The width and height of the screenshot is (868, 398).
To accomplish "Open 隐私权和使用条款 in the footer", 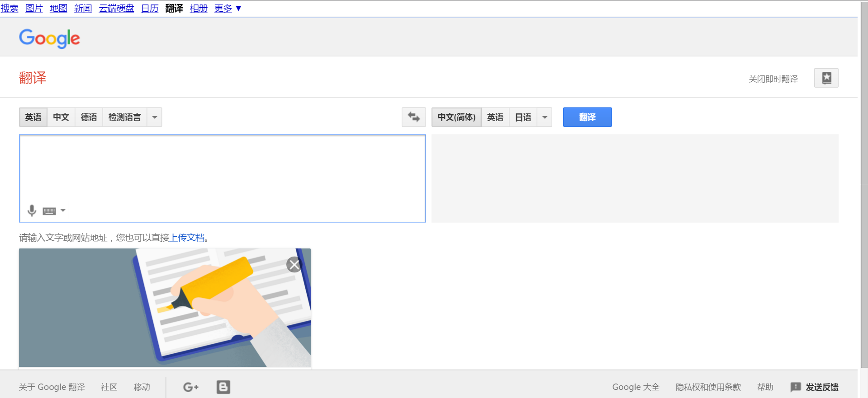I will tap(708, 387).
